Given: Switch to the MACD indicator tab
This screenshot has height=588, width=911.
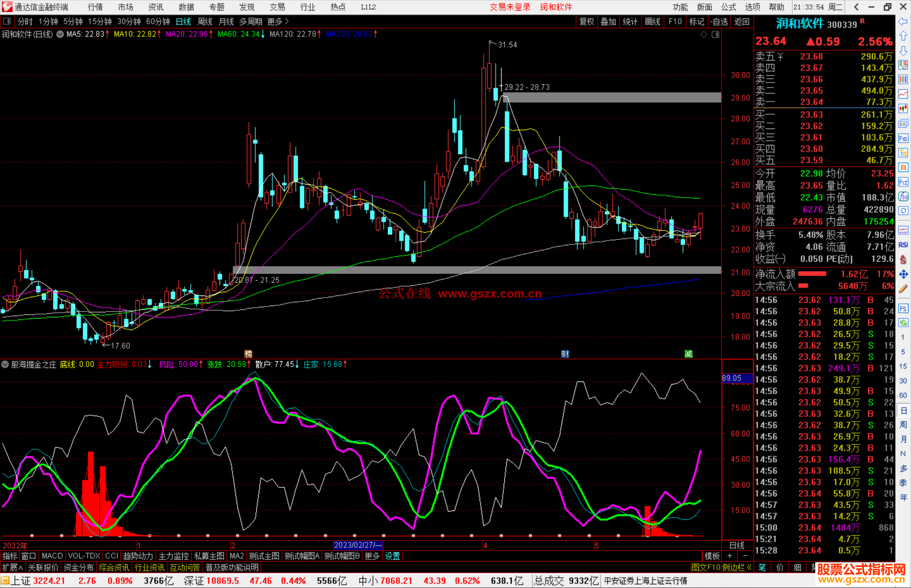Looking at the screenshot, I should click(x=52, y=556).
